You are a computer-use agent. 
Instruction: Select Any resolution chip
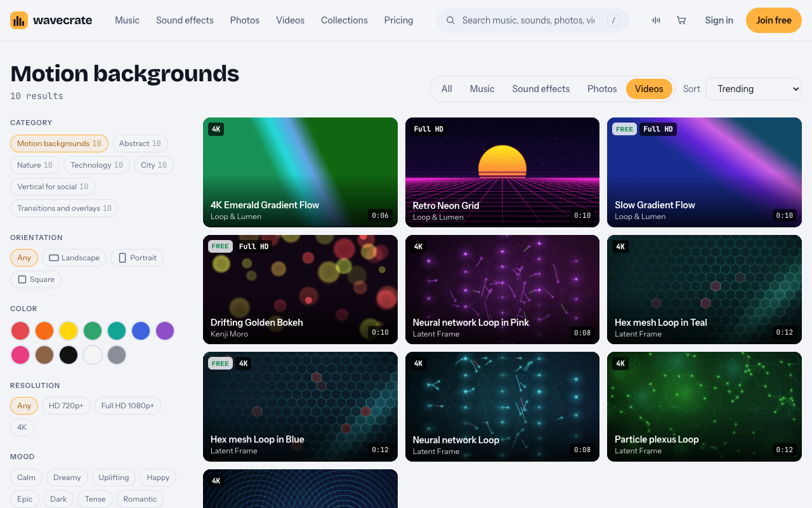(x=24, y=406)
